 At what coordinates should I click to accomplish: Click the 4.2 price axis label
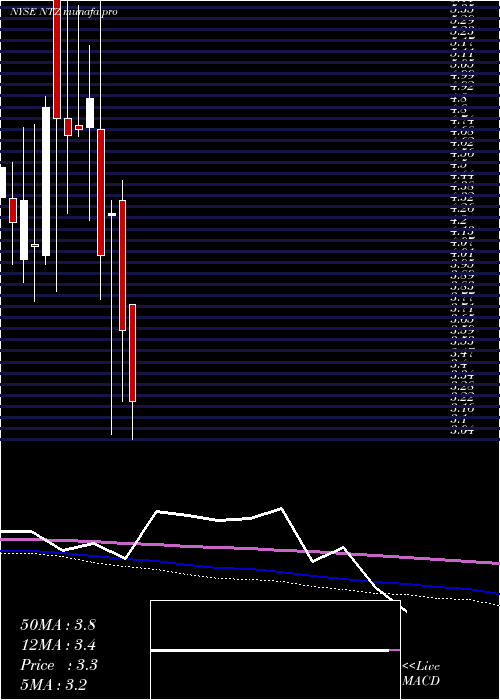[459, 221]
